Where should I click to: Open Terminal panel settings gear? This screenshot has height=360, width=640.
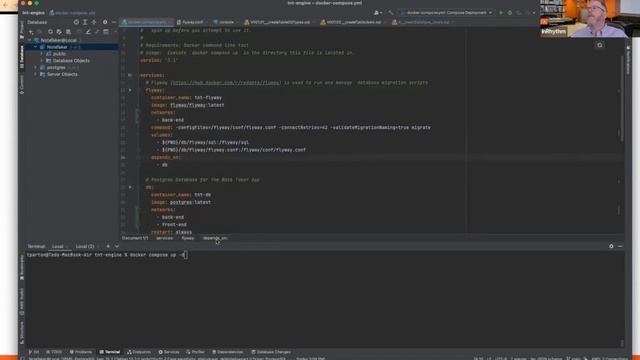(611, 246)
